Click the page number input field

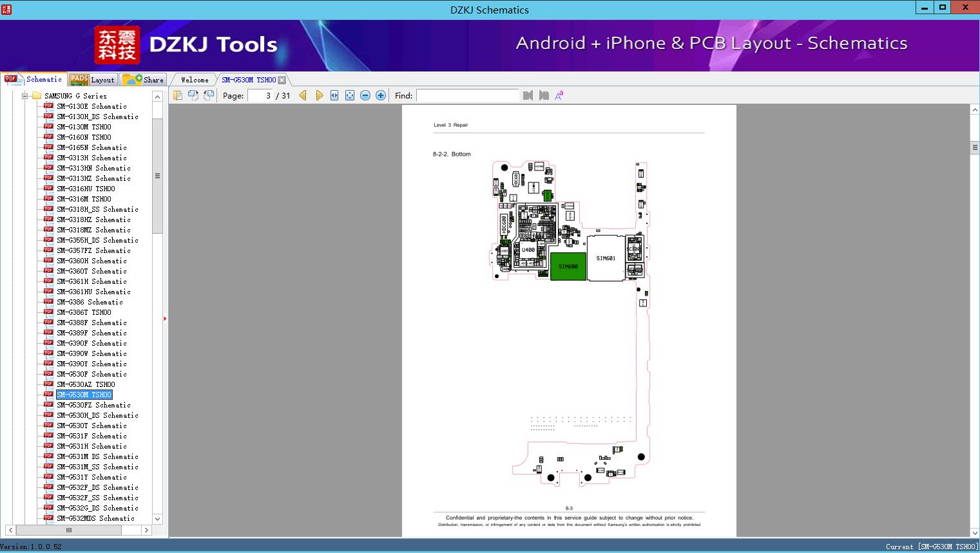tap(260, 95)
